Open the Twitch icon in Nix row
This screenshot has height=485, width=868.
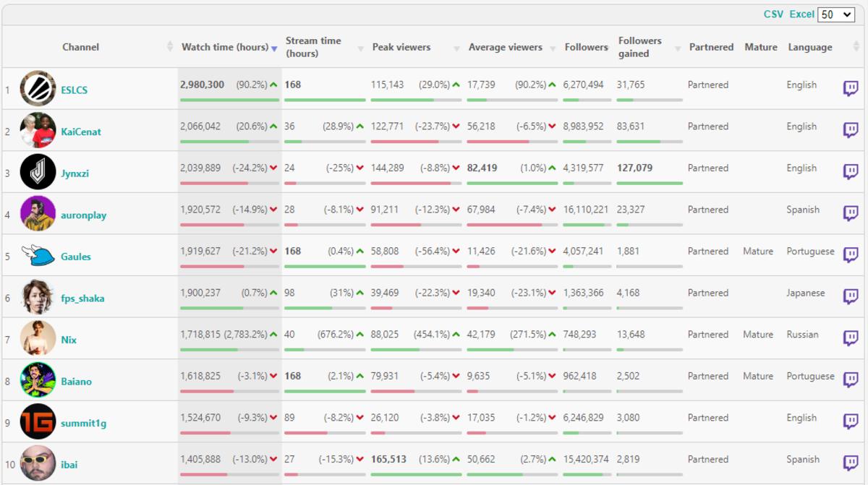coord(851,338)
